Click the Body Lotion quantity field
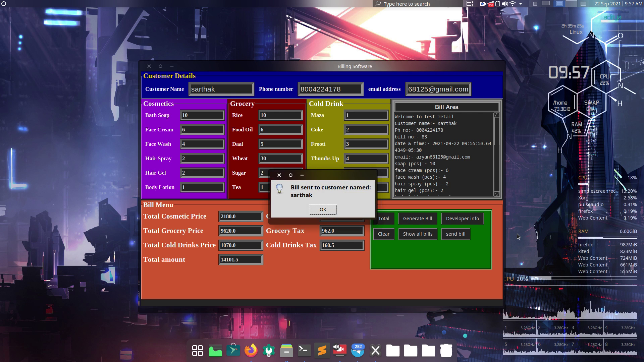The width and height of the screenshot is (644, 362). click(202, 187)
